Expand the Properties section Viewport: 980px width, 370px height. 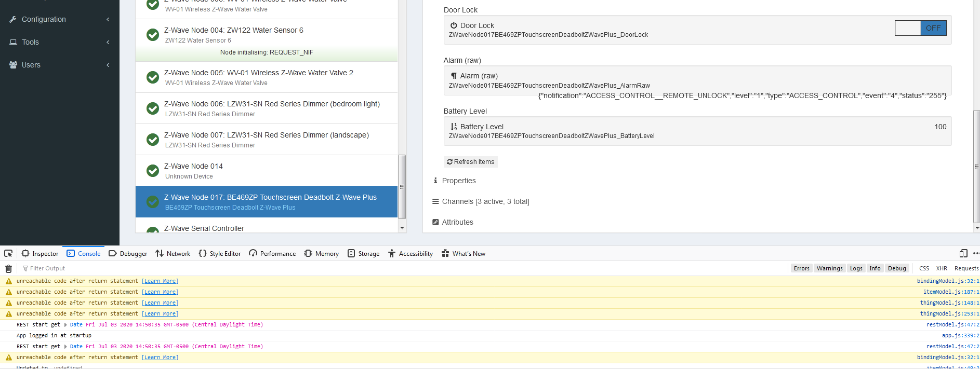(458, 181)
